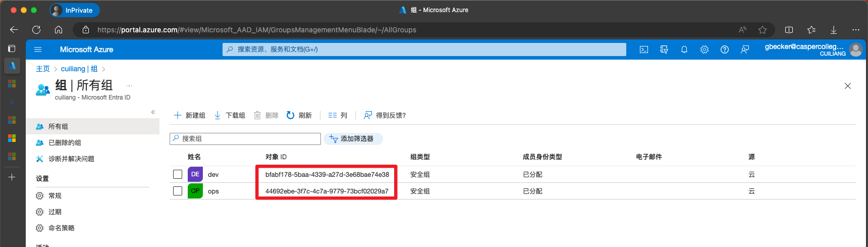Click the Delete (删除) toolbar button
This screenshot has width=868, height=247.
266,115
